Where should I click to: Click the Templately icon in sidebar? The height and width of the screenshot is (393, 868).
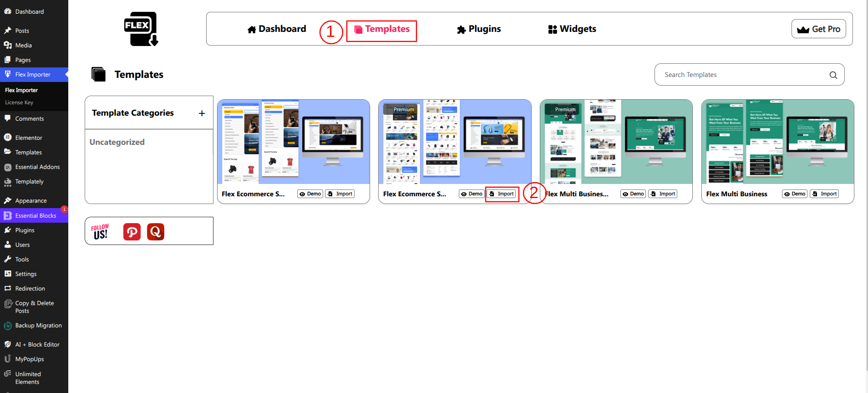[8, 182]
